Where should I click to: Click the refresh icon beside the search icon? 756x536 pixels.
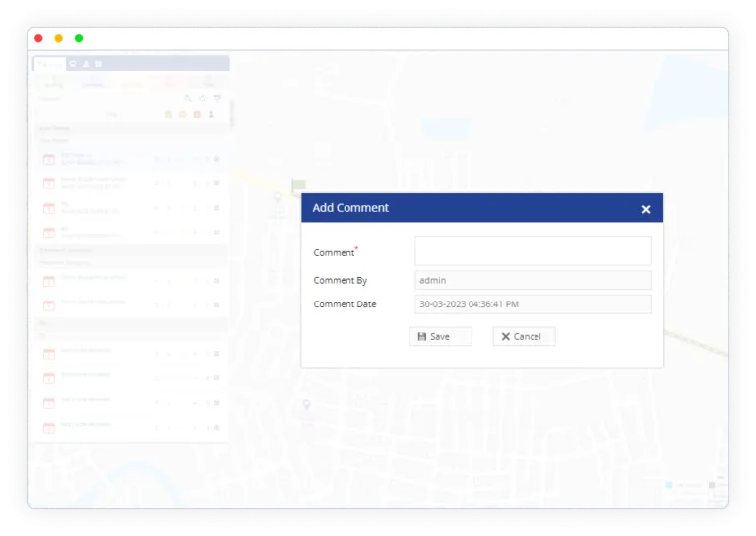203,99
